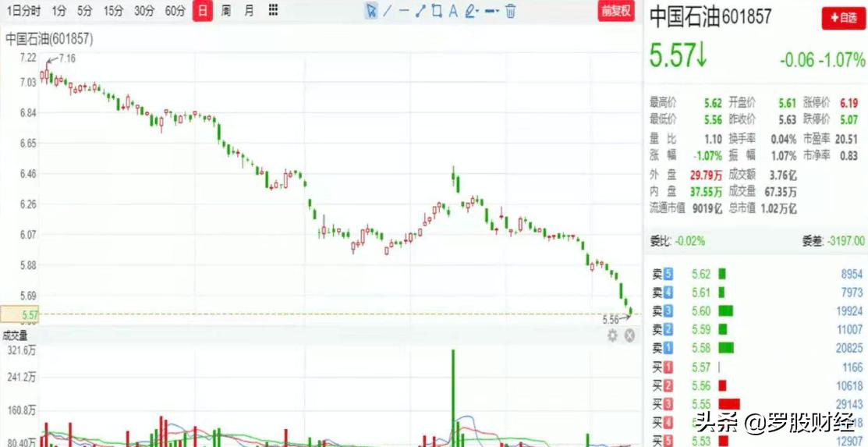Click the 最低价 value 5.56

click(713, 119)
